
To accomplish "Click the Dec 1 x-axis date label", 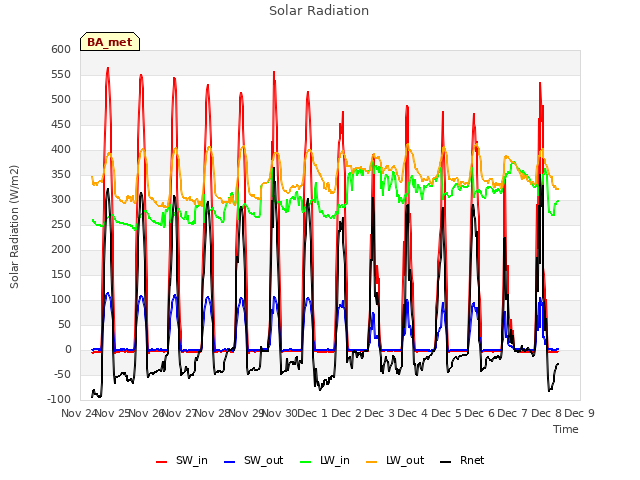I will (x=313, y=413).
